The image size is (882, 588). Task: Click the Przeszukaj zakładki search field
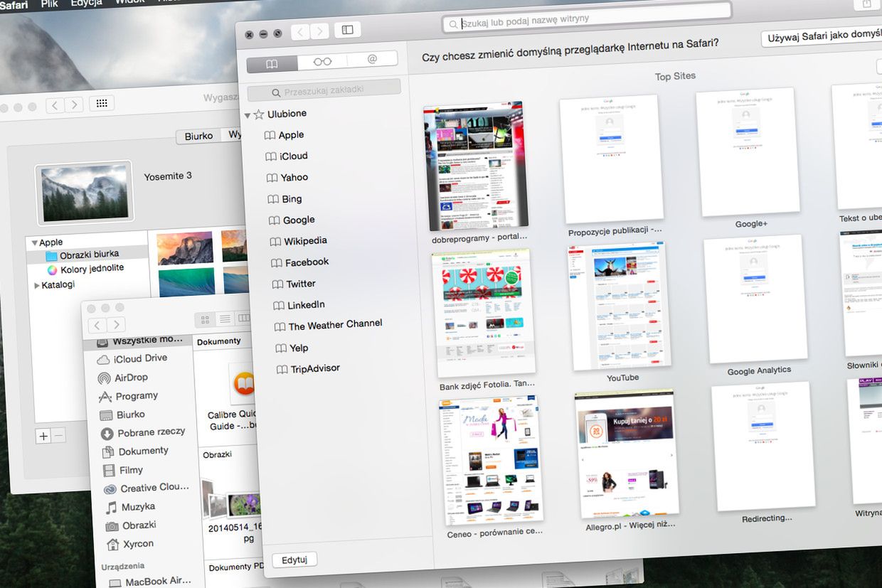point(324,90)
